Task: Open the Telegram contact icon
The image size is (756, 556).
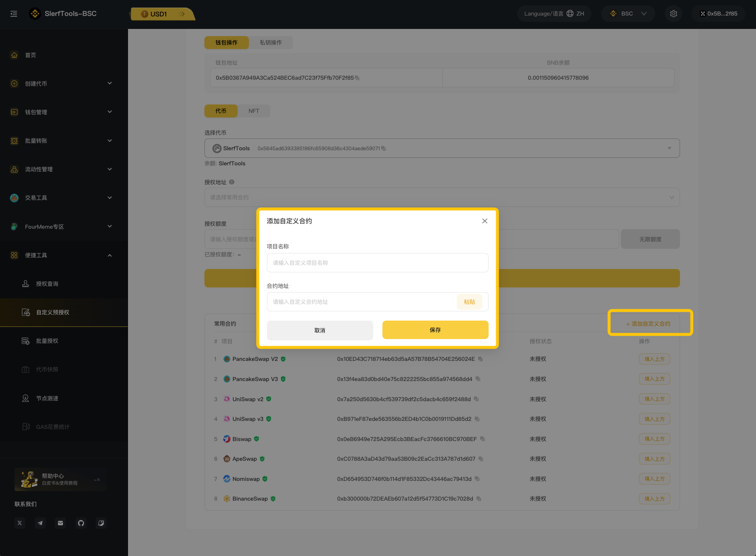Action: coord(40,523)
